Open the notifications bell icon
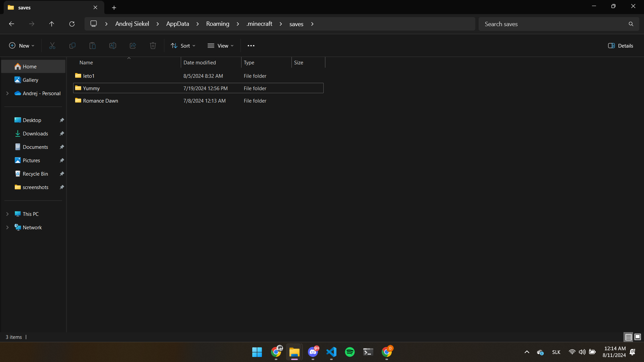Image resolution: width=644 pixels, height=362 pixels. point(633,352)
